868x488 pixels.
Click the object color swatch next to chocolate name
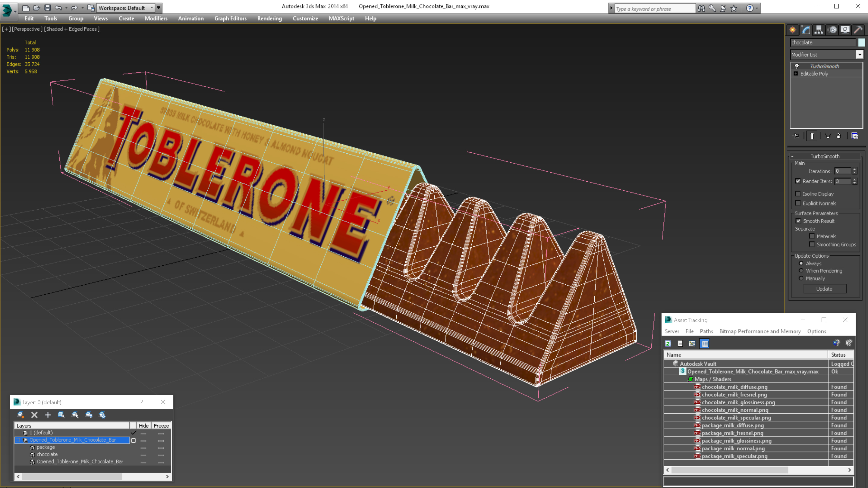(862, 42)
